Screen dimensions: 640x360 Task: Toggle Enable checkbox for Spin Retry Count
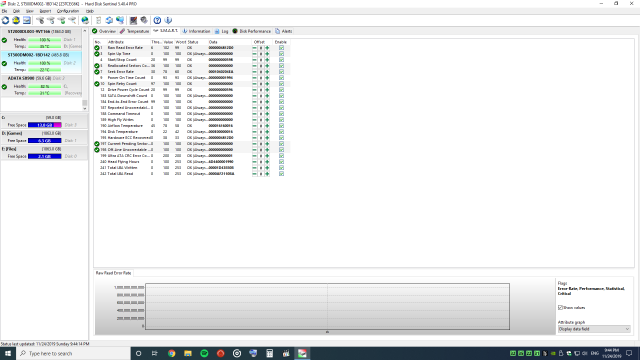[x=281, y=84]
